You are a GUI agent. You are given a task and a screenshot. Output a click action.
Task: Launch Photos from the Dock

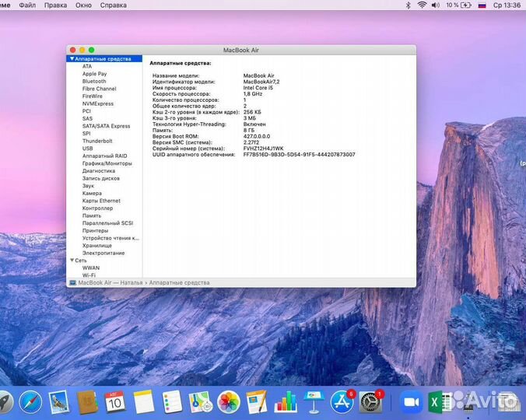[x=229, y=402]
